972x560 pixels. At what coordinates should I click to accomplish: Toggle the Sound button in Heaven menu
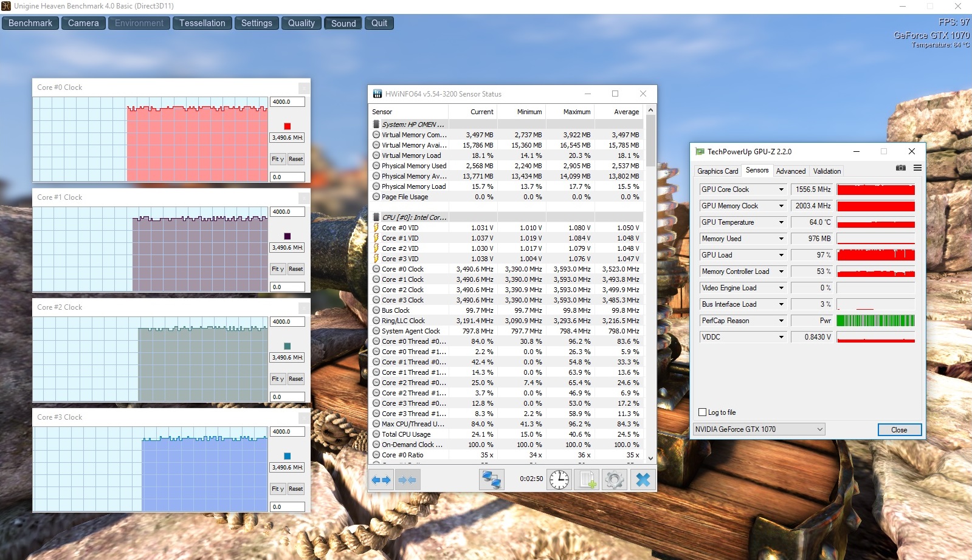click(343, 23)
